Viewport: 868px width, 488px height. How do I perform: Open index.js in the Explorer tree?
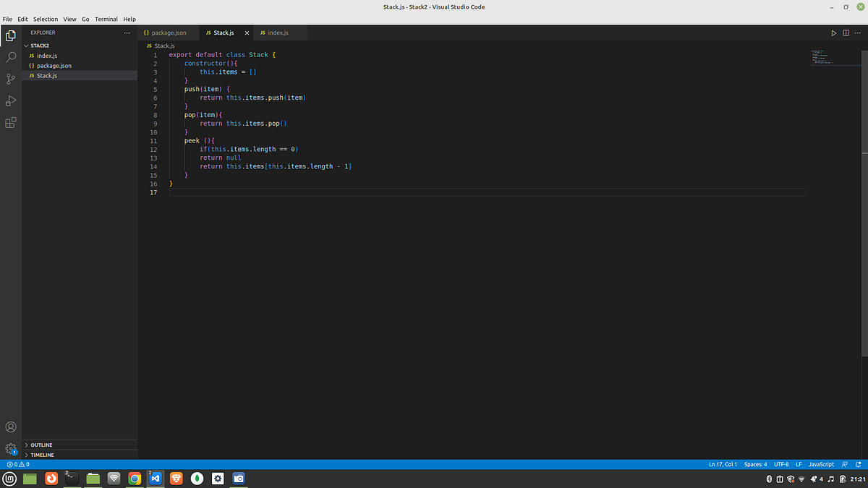point(80,56)
